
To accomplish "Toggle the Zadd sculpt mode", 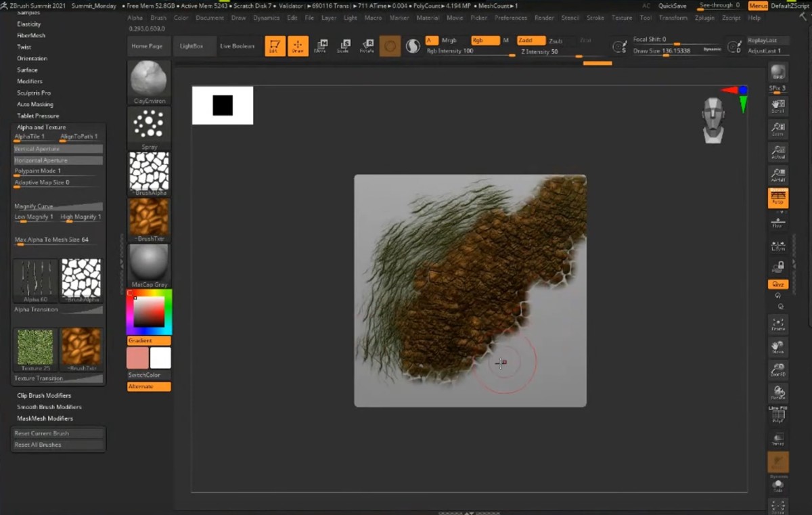I will tap(531, 41).
